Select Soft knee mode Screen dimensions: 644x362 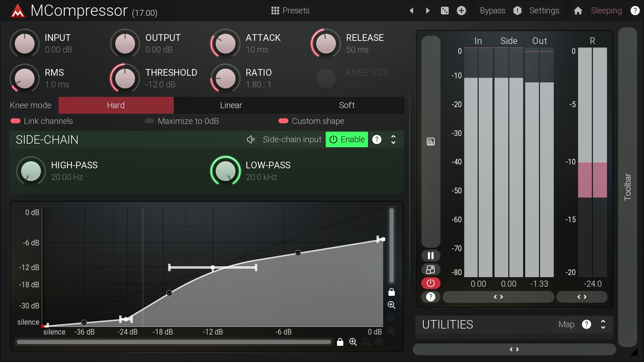point(346,105)
